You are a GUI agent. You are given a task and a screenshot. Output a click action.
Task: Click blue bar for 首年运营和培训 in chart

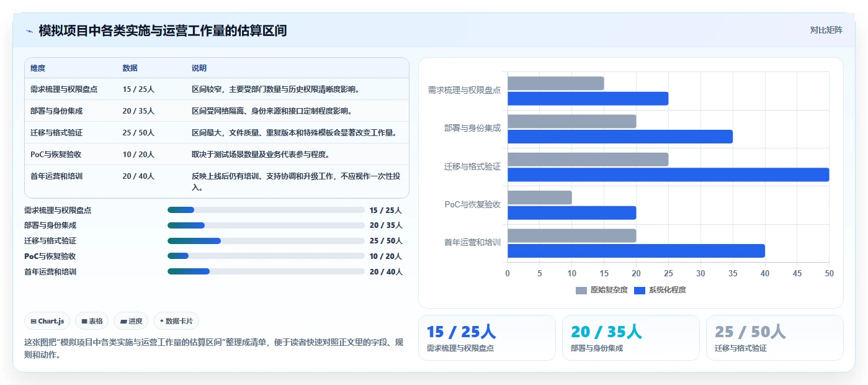click(x=637, y=251)
